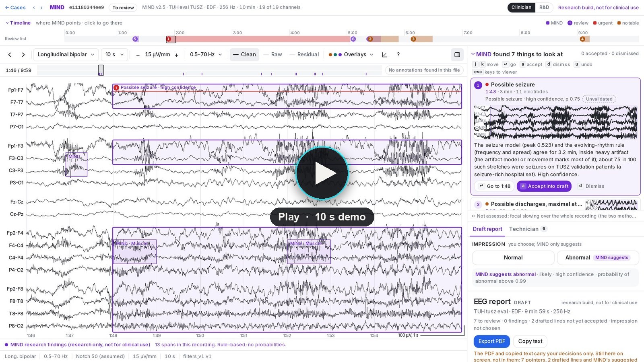Jump to timeline marker 3
The width and height of the screenshot is (644, 362).
coord(413,39)
